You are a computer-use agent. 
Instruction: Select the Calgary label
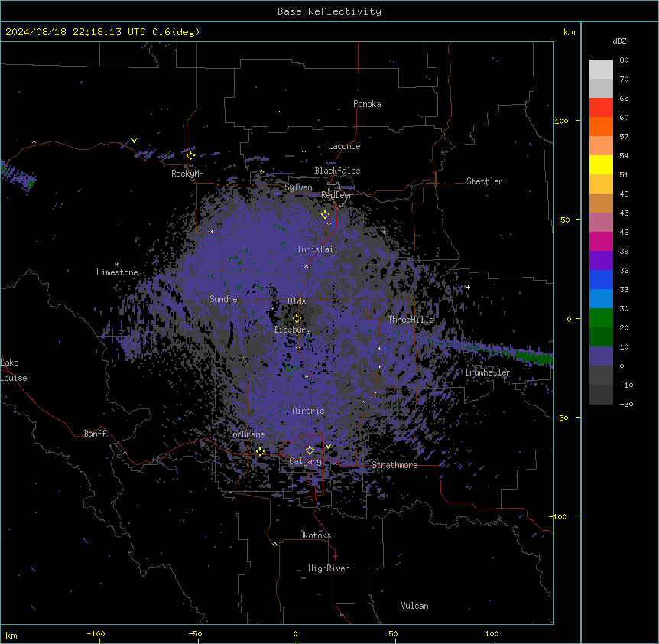pos(306,461)
